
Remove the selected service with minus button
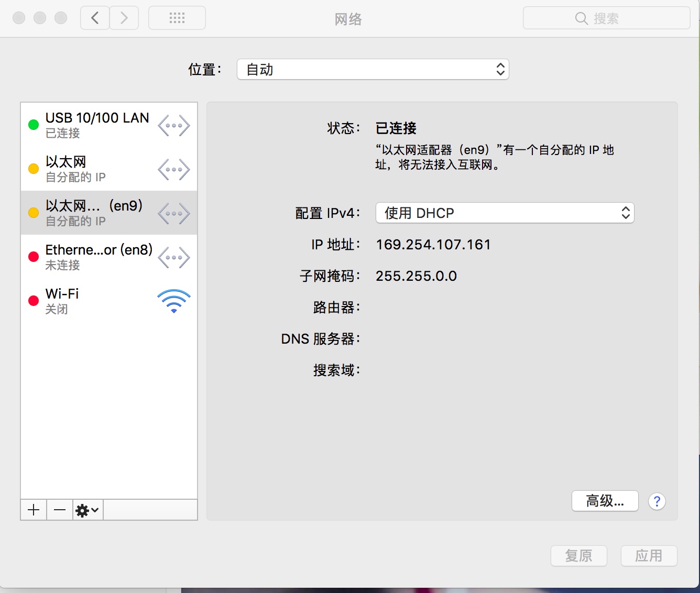tap(60, 510)
